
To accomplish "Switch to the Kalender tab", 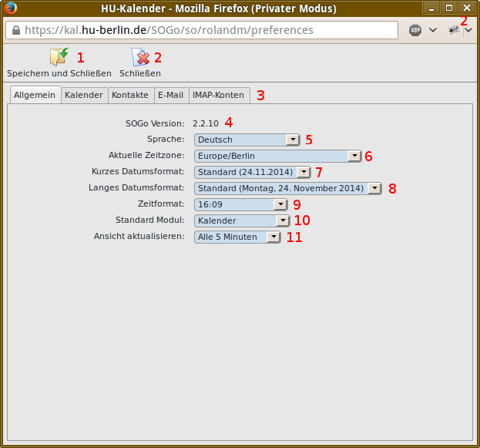I will coord(83,95).
